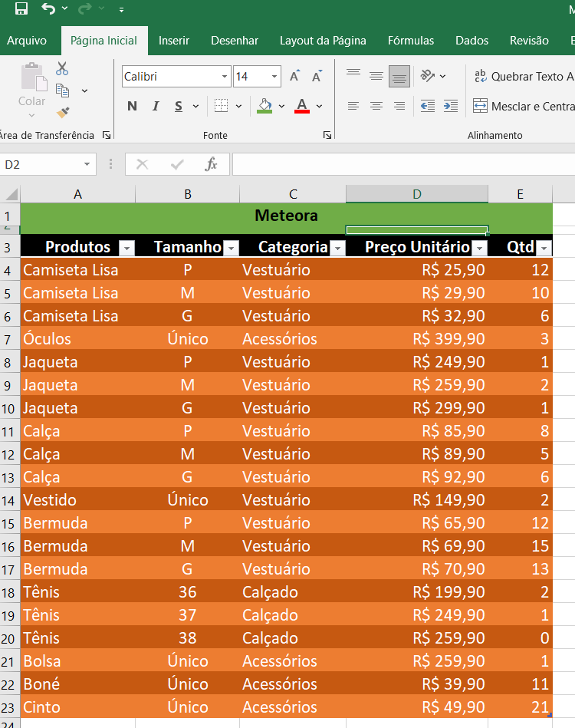575x728 pixels.
Task: Open the Área de Transferência dialog launcher
Action: (107, 135)
